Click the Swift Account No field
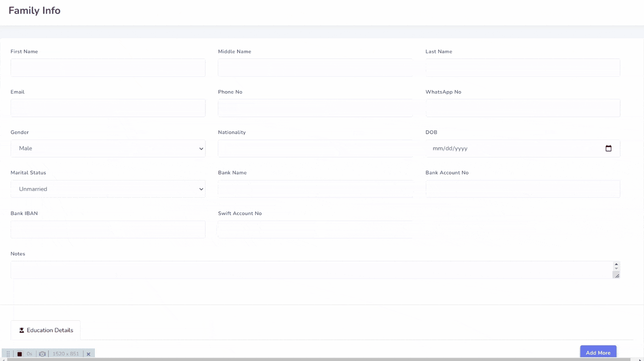The height and width of the screenshot is (361, 644). [x=315, y=229]
